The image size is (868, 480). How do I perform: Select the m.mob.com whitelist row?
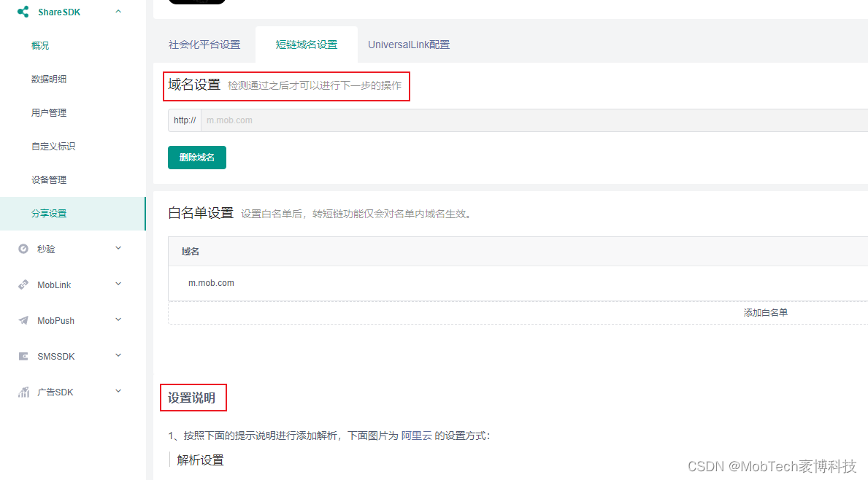click(212, 282)
